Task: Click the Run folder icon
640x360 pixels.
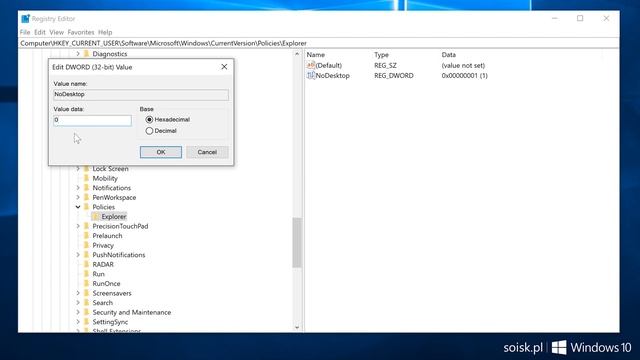Action: coord(87,274)
